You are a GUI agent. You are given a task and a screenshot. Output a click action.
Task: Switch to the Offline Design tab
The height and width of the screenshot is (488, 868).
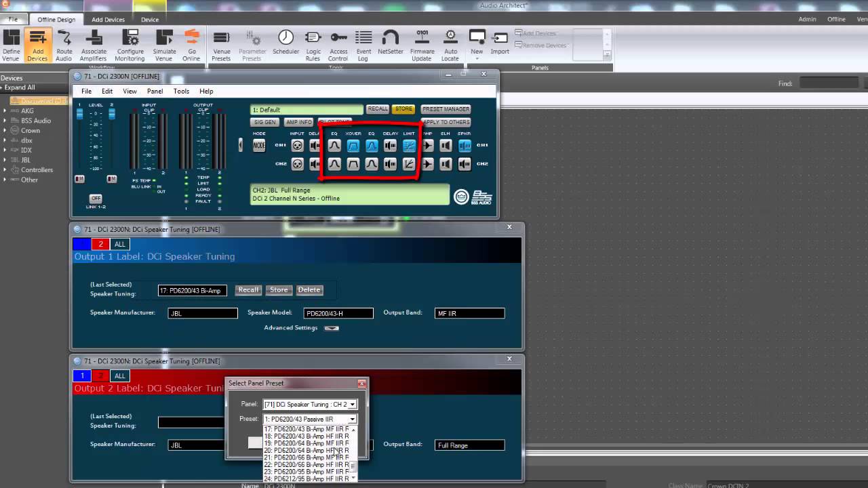(56, 20)
